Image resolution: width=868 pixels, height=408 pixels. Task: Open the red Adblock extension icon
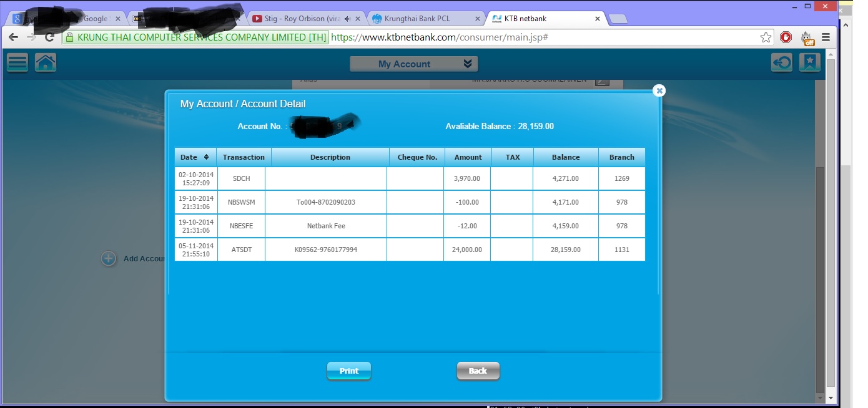point(786,37)
